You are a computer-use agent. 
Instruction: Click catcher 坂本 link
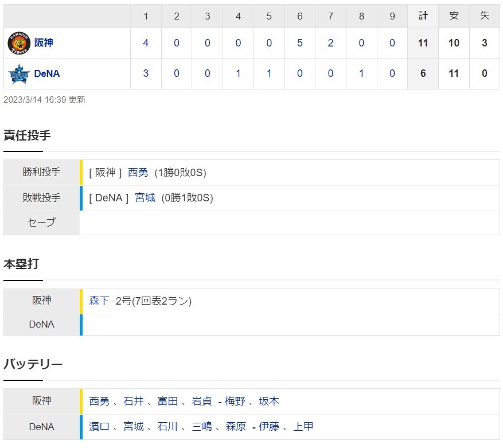tap(269, 402)
